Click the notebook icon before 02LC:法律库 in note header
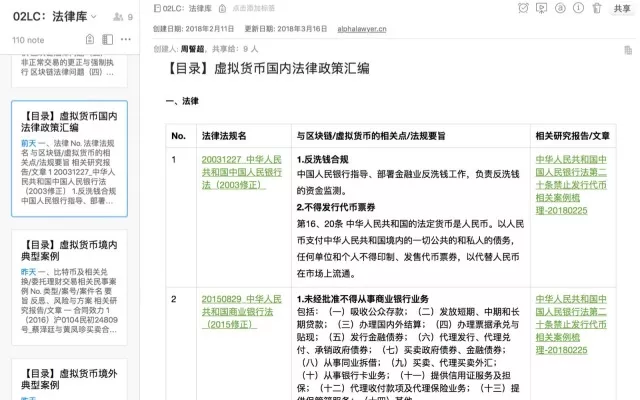This screenshot has height=400, width=640. coord(157,8)
